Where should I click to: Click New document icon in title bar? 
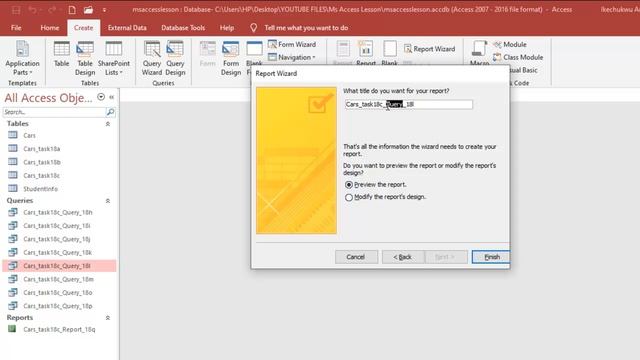pos(72,9)
